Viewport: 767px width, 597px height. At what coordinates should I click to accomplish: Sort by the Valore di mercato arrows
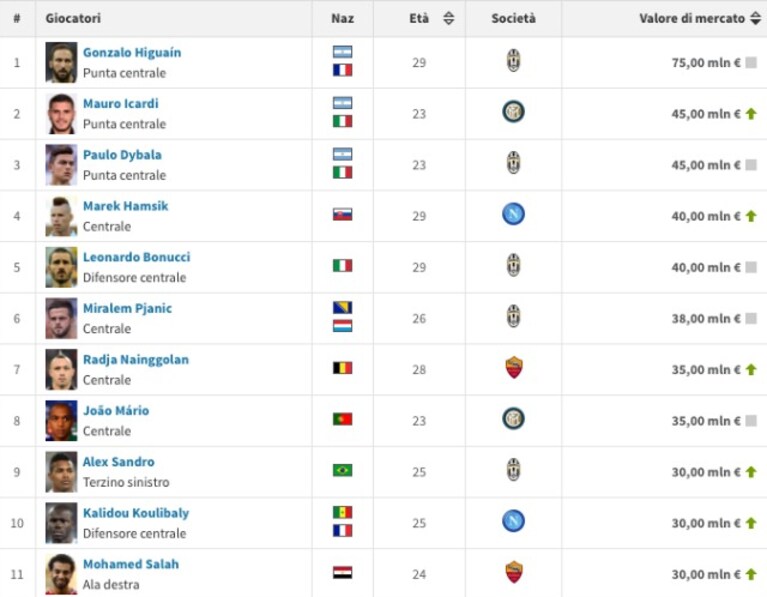tap(756, 19)
